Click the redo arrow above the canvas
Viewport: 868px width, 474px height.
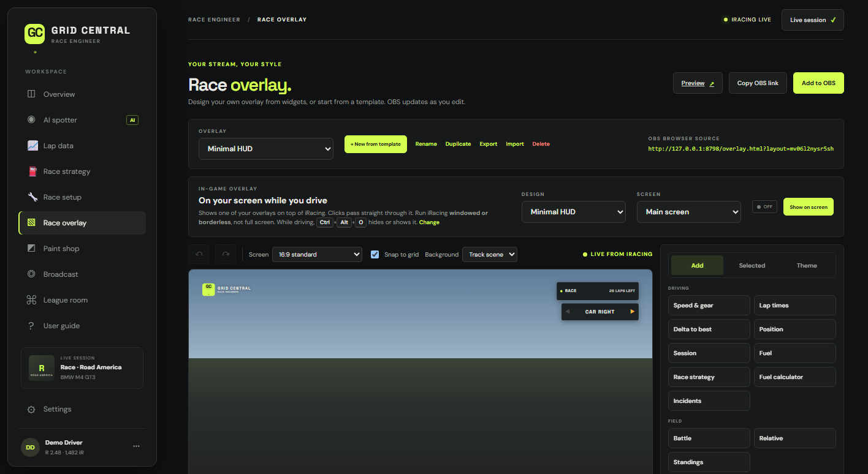click(226, 254)
